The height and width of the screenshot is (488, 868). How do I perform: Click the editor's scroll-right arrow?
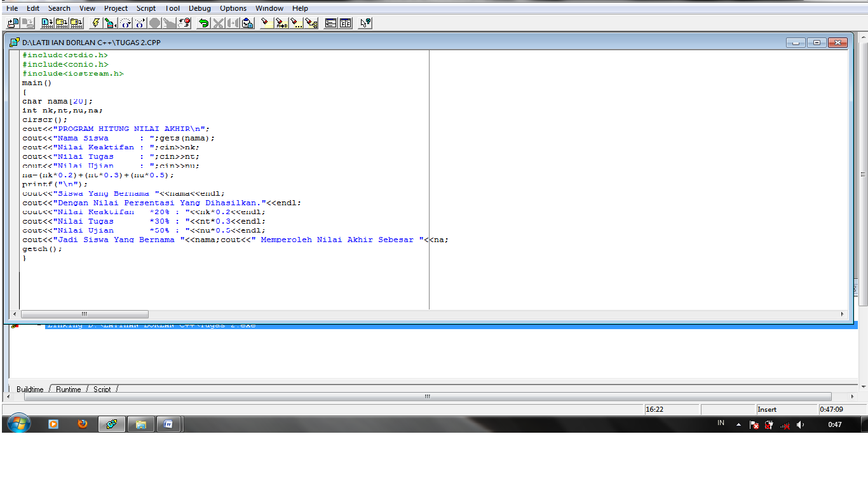tap(843, 314)
